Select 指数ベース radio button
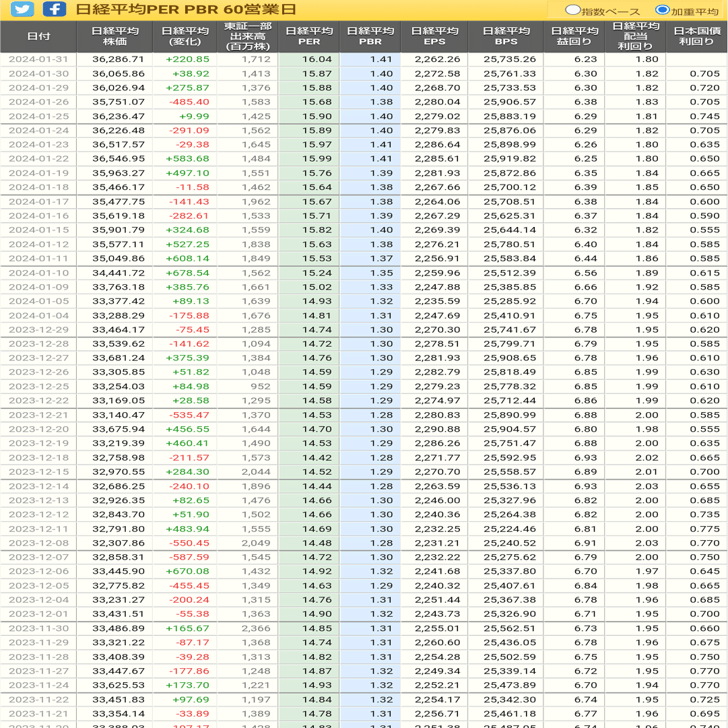The height and width of the screenshot is (728, 728). click(x=572, y=9)
